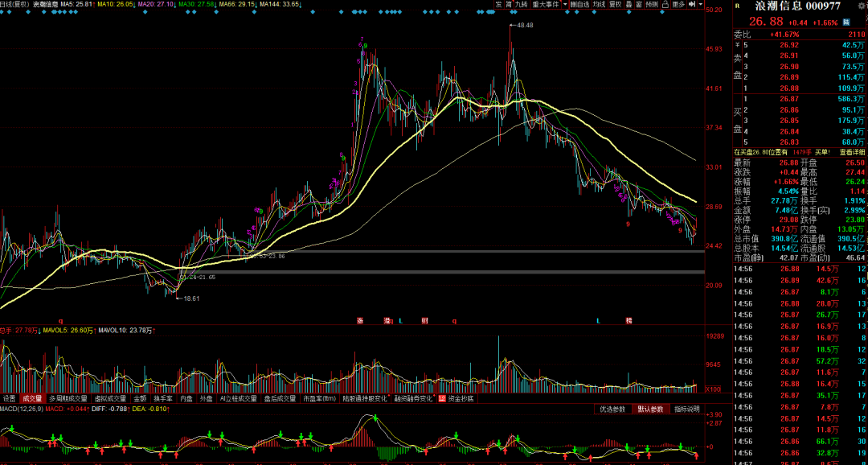The height and width of the screenshot is (465, 868).
Task: Click the 发 toolbar icon
Action: click(x=498, y=5)
